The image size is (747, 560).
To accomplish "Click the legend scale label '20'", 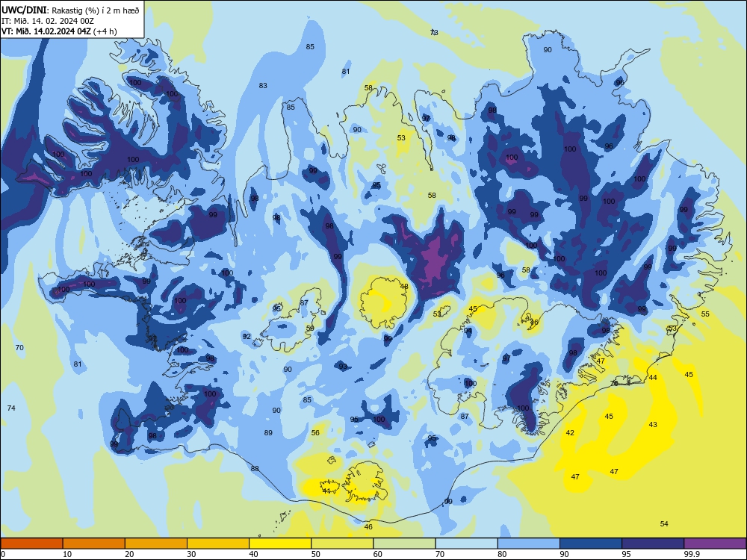I will tap(129, 554).
